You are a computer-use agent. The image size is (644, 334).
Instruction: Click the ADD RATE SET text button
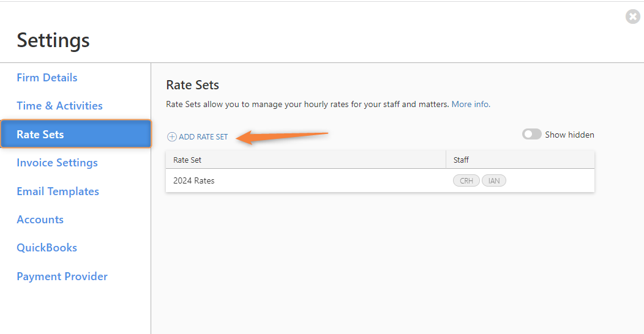[x=203, y=136]
